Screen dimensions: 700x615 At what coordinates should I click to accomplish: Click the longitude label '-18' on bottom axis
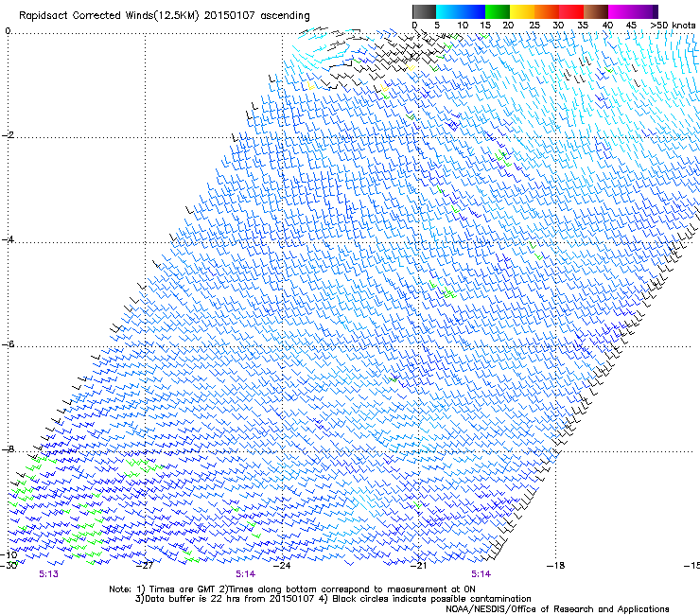click(x=555, y=566)
